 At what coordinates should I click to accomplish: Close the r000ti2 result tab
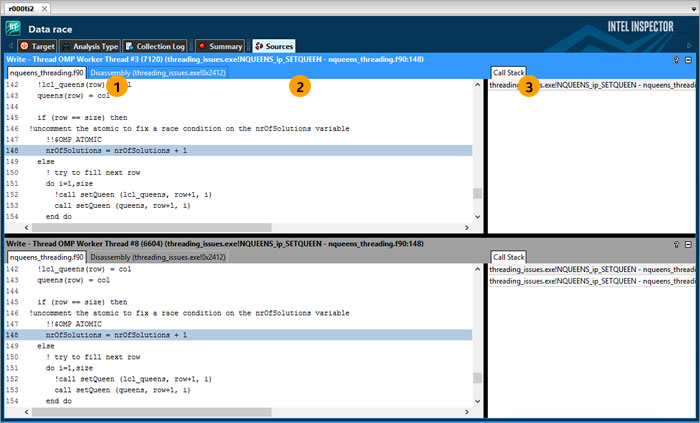[44, 8]
